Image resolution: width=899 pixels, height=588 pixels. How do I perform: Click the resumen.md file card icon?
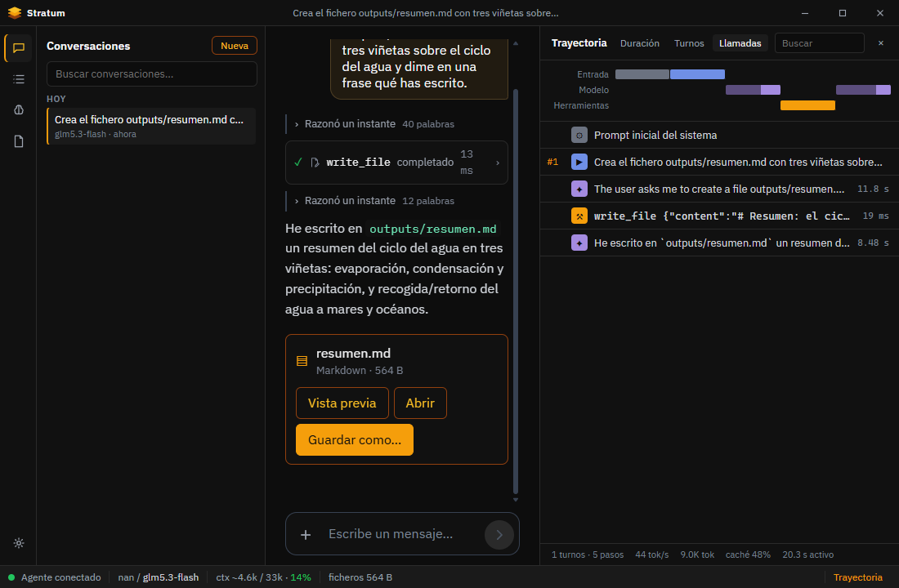point(302,361)
